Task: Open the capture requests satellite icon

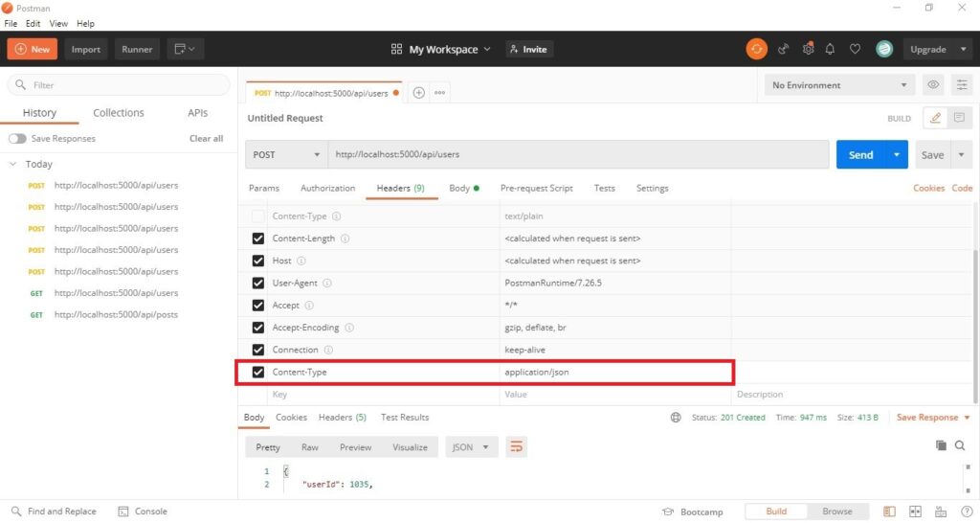Action: [783, 49]
